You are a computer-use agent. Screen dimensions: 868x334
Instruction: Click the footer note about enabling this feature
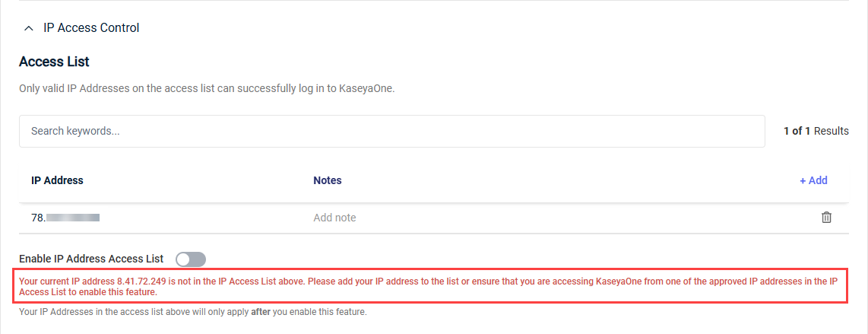tap(192, 312)
